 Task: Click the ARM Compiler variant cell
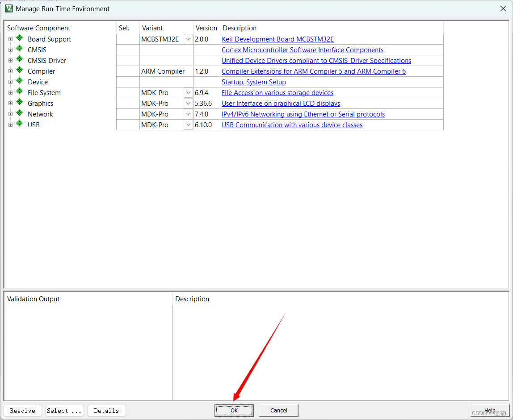click(x=166, y=71)
